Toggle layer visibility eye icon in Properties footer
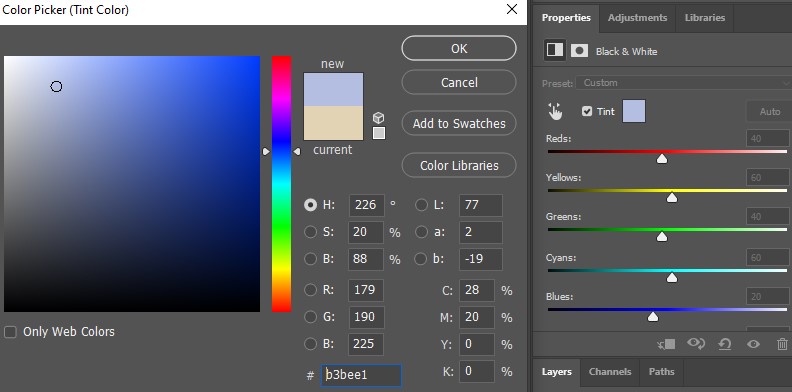This screenshot has height=392, width=792. (753, 345)
